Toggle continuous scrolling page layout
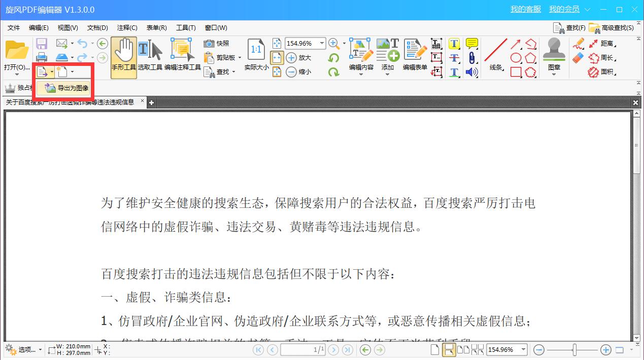 [x=450, y=349]
